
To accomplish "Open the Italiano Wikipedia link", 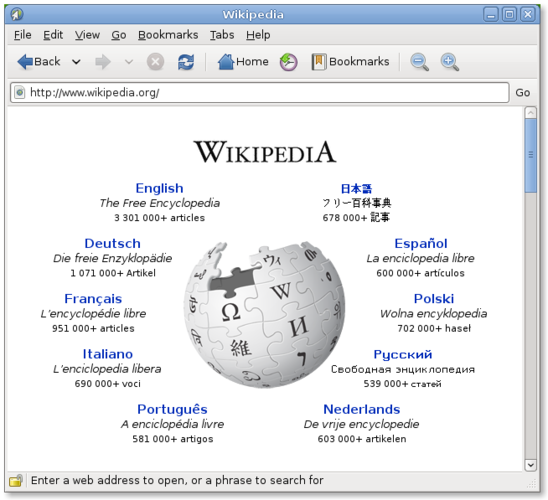I will point(108,354).
